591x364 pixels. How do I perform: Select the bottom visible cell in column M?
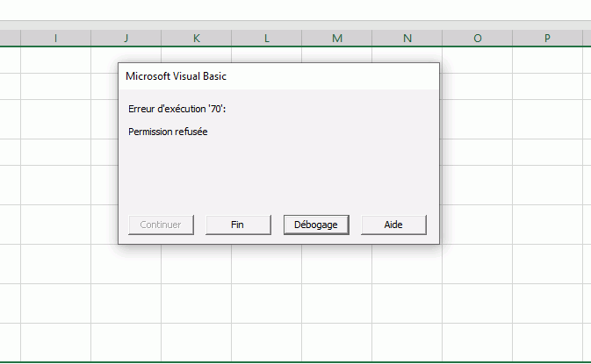click(336, 341)
